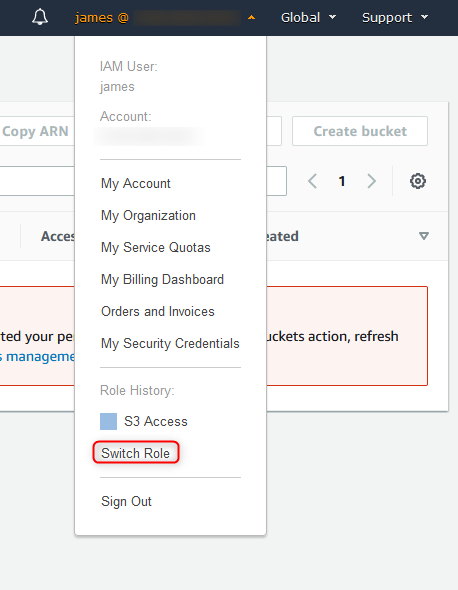Sort by the Date created column triangle
458x590 pixels.
point(424,236)
